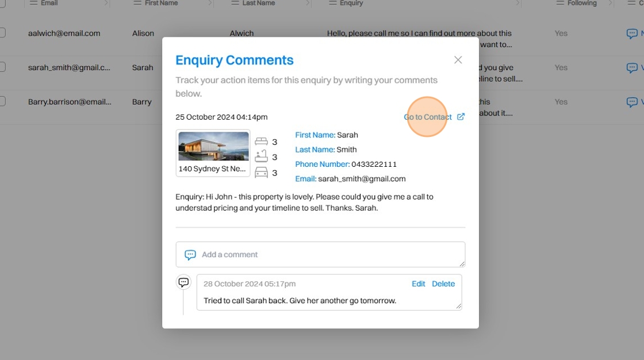
Task: Delete the 28 October comment
Action: [x=443, y=284]
